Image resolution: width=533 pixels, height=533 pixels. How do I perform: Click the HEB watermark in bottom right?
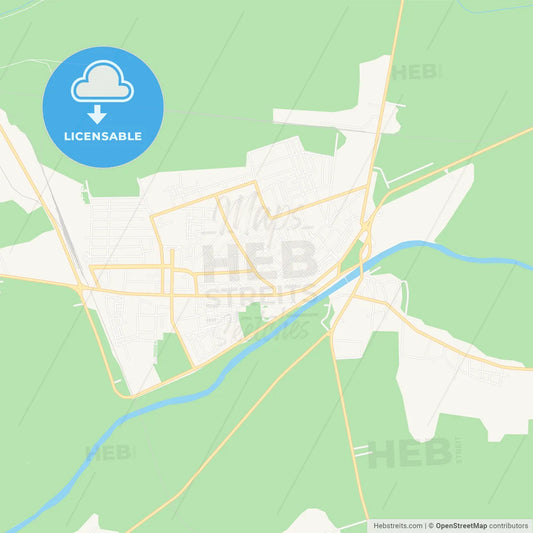click(415, 453)
